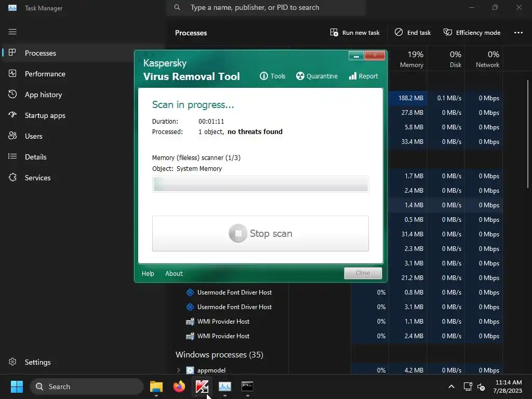Click the 31.4 MB memory value
532x399 pixels.
coord(412,234)
